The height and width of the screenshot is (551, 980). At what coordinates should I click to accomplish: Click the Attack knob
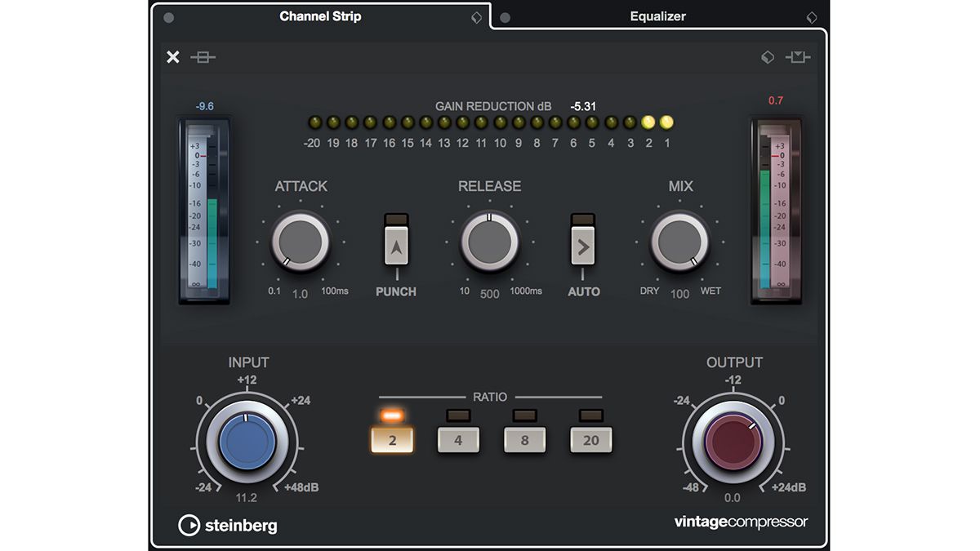coord(301,242)
